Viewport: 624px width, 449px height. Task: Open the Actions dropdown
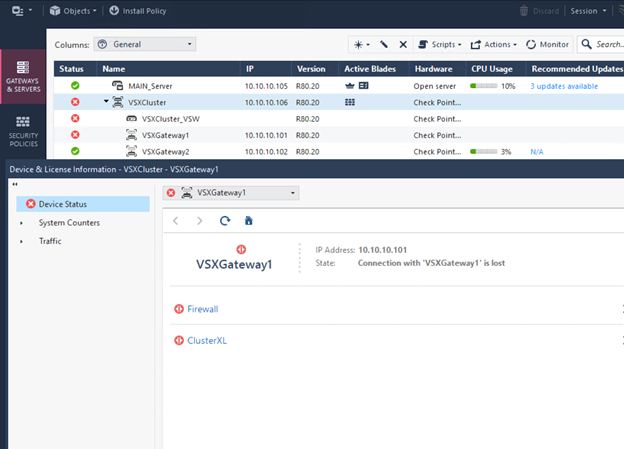[493, 44]
